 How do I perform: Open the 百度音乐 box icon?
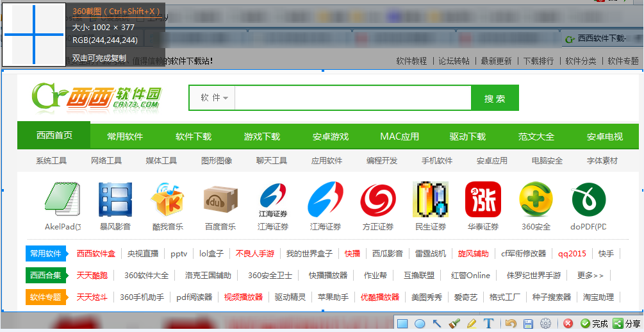point(220,200)
